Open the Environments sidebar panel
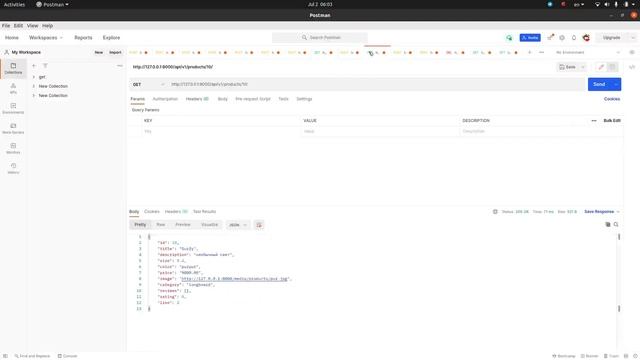Image resolution: width=640 pixels, height=360 pixels. click(x=13, y=108)
